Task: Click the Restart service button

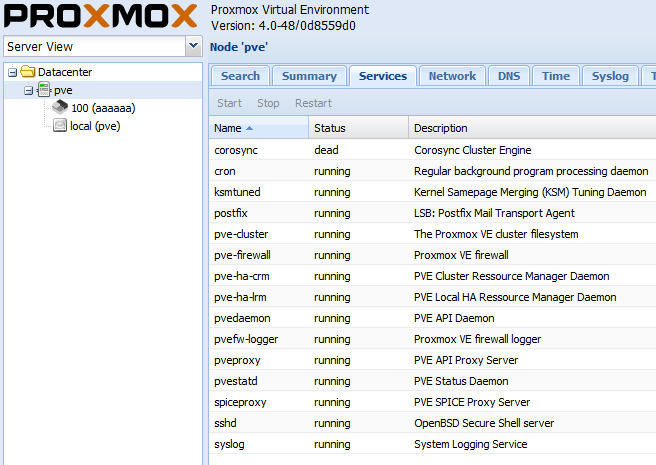Action: click(x=313, y=103)
